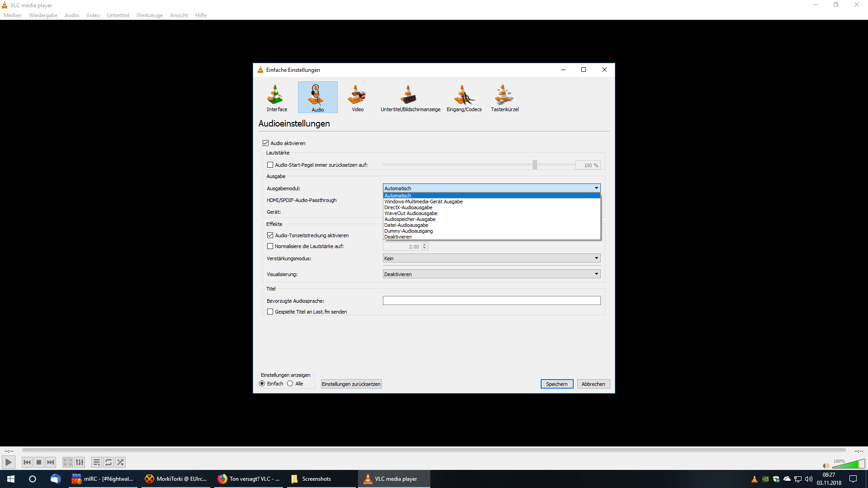Open Thunderbird from the taskbar
The width and height of the screenshot is (868, 488).
[55, 479]
